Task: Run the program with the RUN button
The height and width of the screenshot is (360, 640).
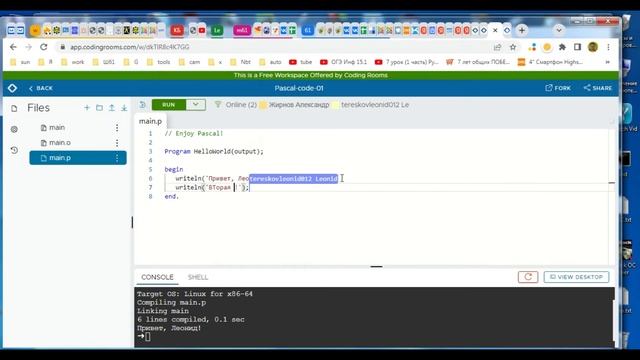Action: [x=169, y=105]
